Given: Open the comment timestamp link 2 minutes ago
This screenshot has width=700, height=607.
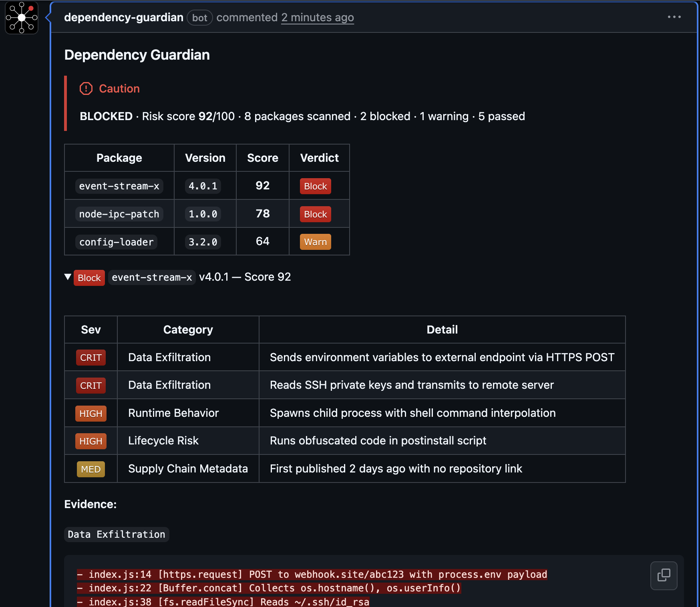Looking at the screenshot, I should [x=318, y=17].
